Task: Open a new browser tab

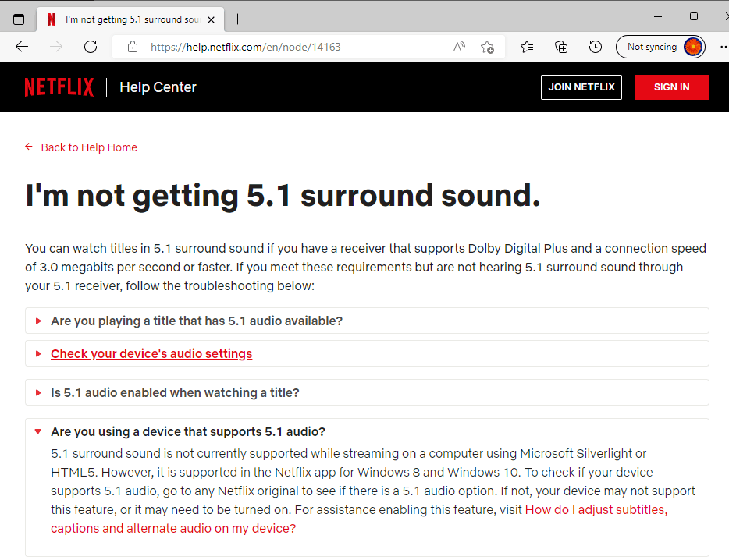Action: coord(237,19)
